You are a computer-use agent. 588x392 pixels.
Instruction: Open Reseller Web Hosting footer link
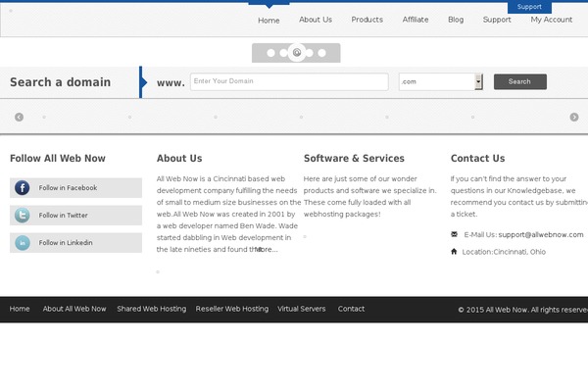coord(232,309)
